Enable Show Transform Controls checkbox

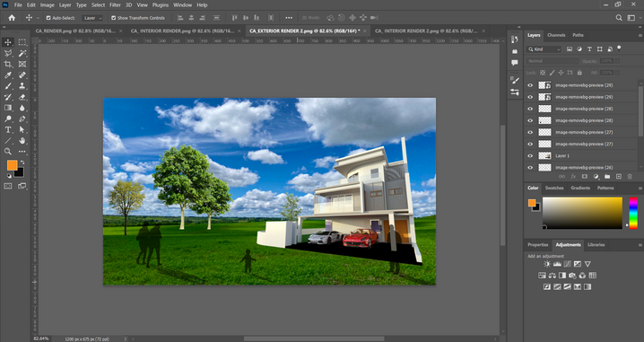[113, 18]
